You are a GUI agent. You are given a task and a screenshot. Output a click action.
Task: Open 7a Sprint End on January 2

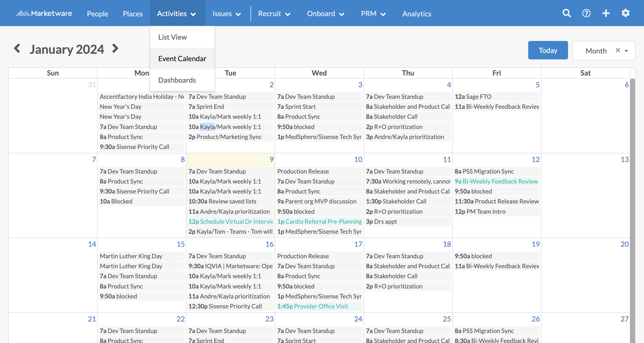[230, 106]
